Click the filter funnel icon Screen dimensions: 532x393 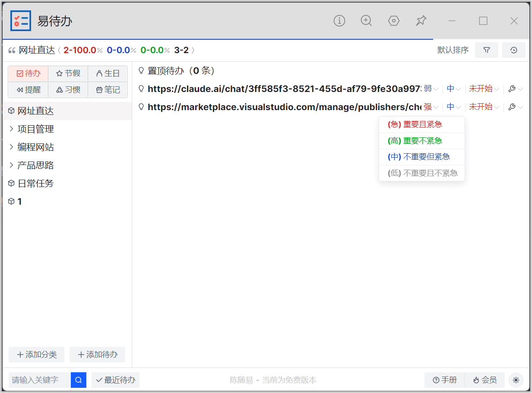[x=487, y=50]
